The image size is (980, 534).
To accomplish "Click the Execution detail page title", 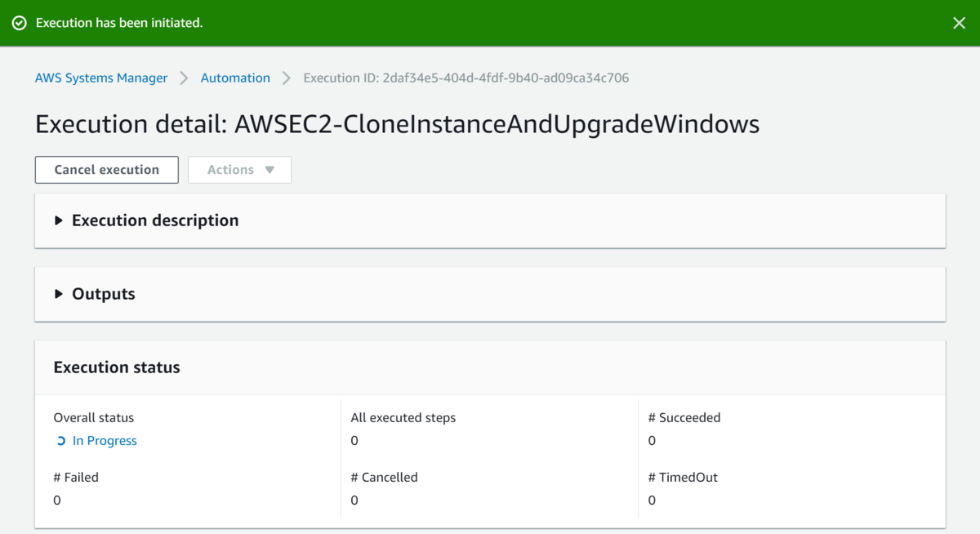I will 398,124.
